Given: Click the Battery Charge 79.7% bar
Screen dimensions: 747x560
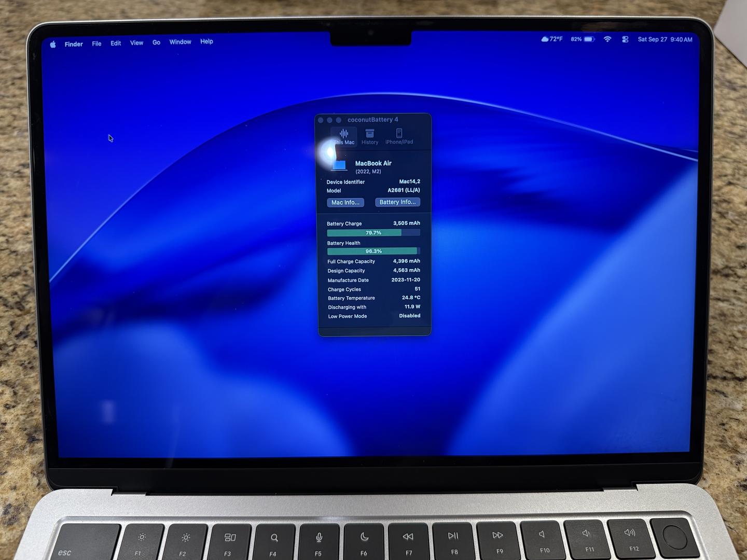Looking at the screenshot, I should (374, 233).
